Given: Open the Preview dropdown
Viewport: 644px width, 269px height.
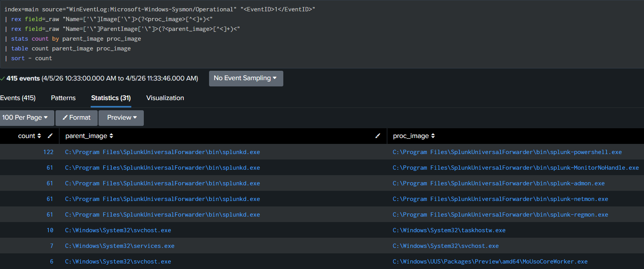Looking at the screenshot, I should [x=122, y=118].
